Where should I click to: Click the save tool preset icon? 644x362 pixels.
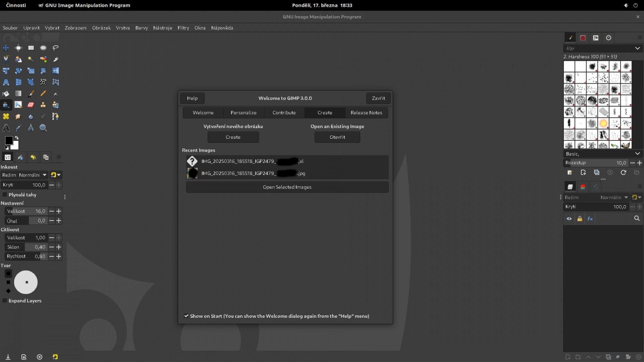8,357
